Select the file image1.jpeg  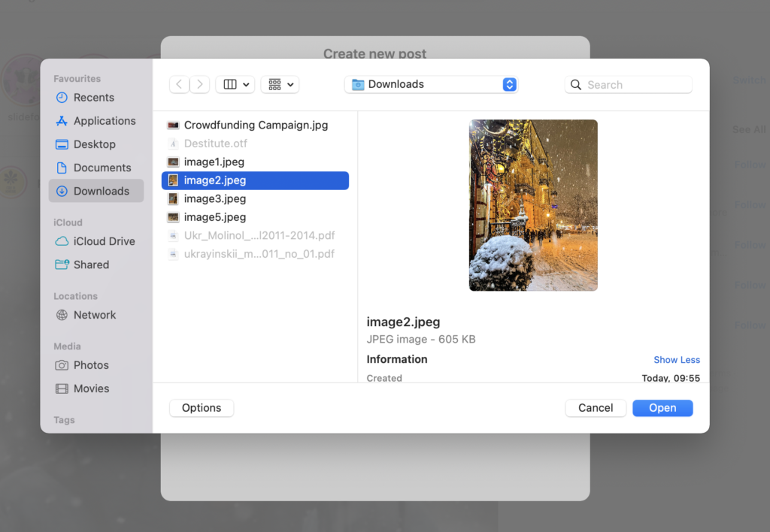click(x=256, y=162)
